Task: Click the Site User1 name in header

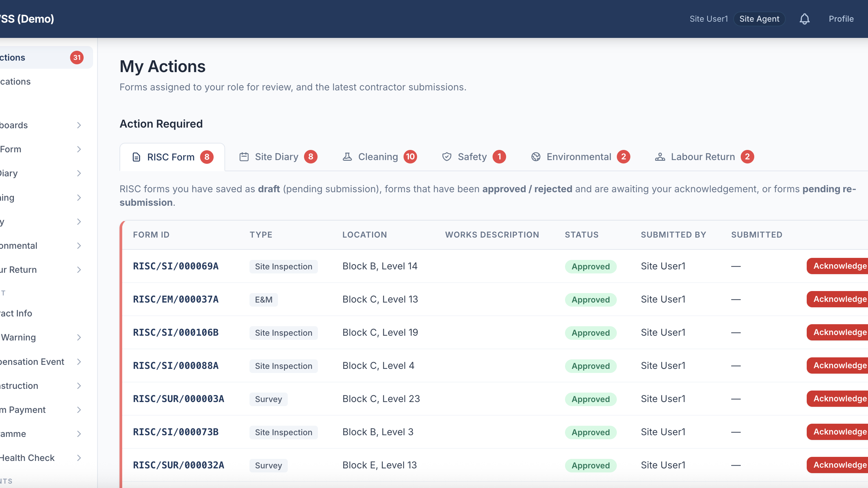Action: point(709,19)
